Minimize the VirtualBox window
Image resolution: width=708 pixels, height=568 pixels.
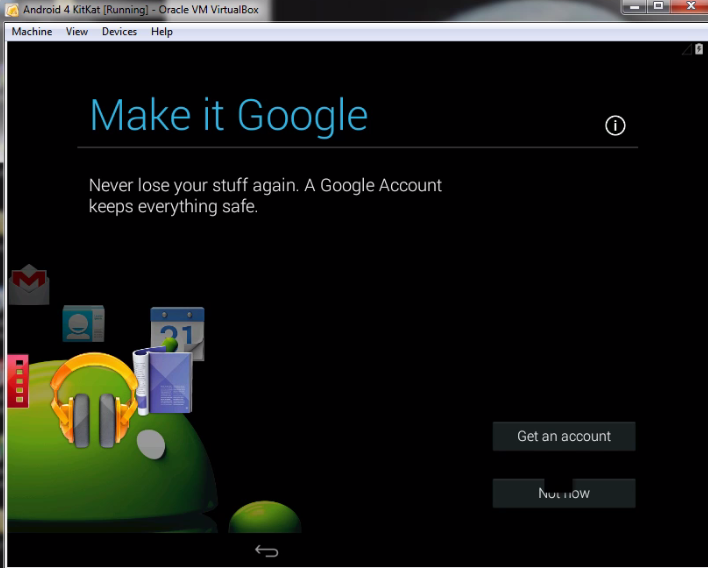(635, 6)
